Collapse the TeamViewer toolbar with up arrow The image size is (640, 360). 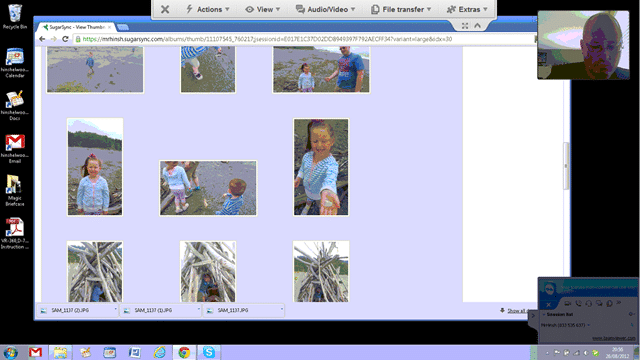coord(477,26)
